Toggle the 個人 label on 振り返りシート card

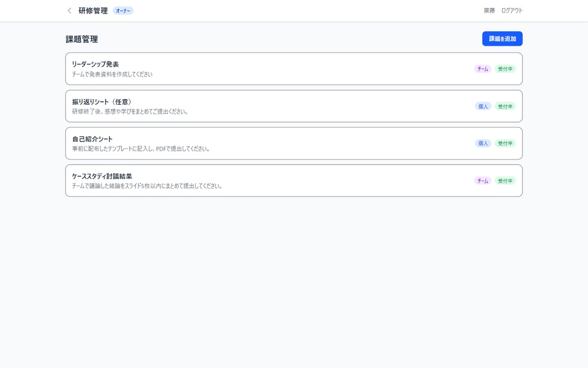pos(482,106)
